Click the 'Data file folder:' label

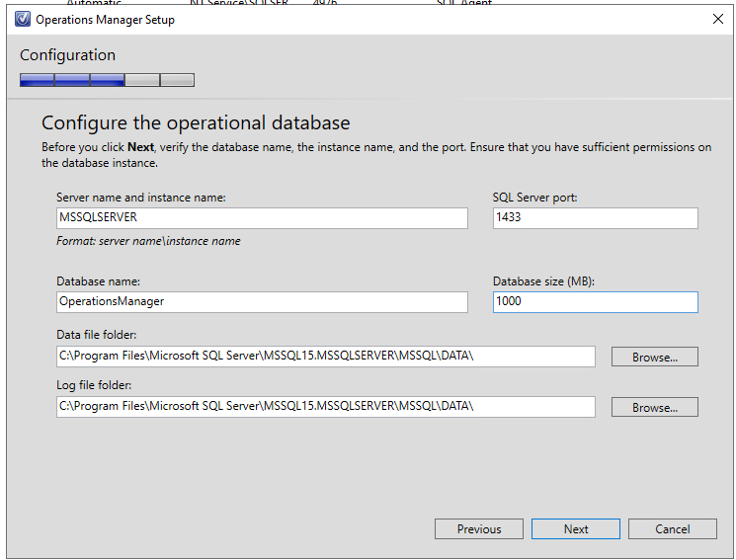[96, 335]
